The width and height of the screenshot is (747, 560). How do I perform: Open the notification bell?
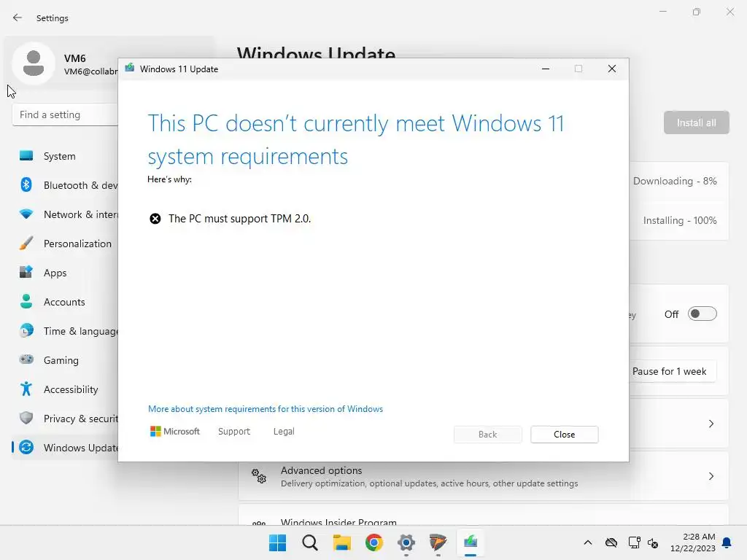pyautogui.click(x=727, y=542)
